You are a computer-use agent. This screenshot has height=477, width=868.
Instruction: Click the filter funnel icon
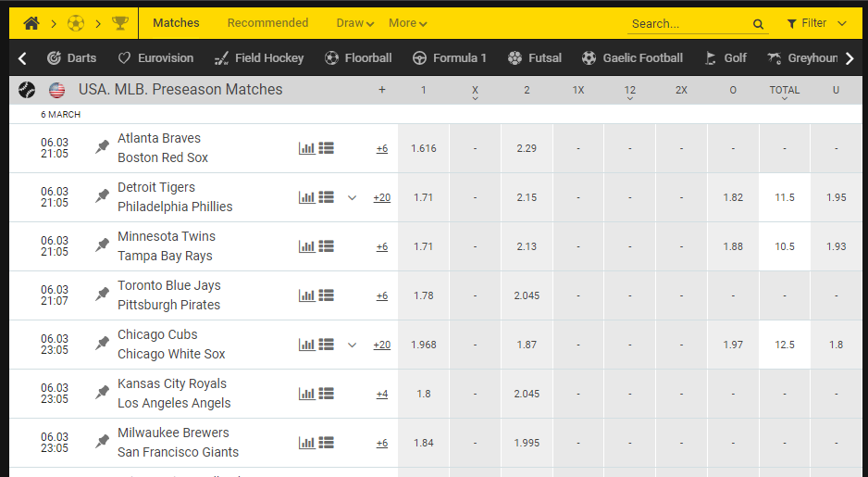click(791, 24)
